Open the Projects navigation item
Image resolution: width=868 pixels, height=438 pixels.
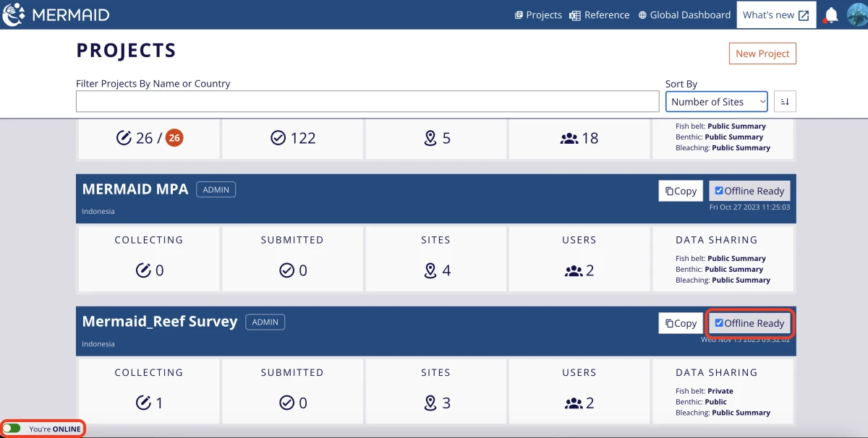coord(538,14)
